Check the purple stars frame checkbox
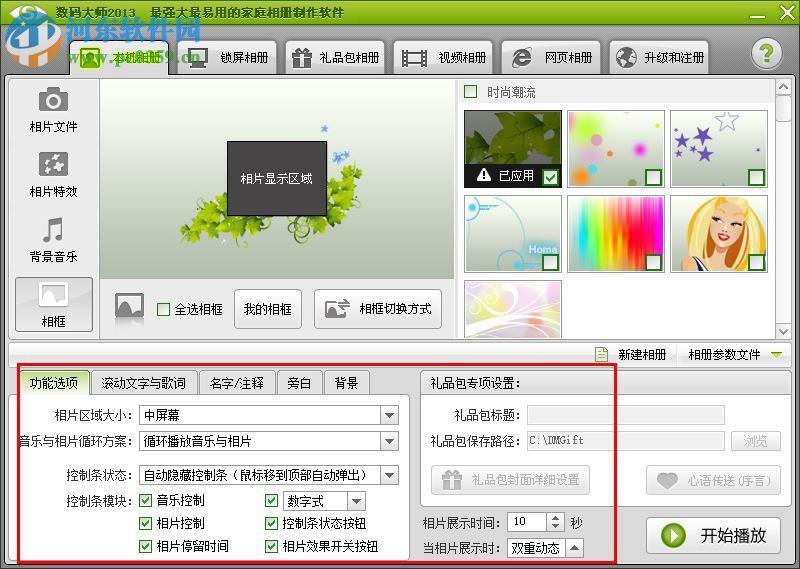Viewport: 800px width, 569px height. [x=756, y=177]
